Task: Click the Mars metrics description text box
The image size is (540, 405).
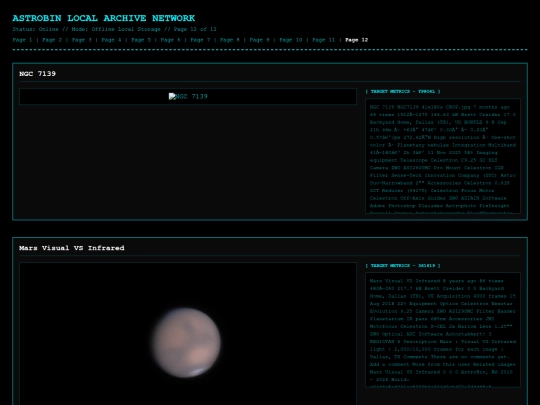Action: coord(443,330)
